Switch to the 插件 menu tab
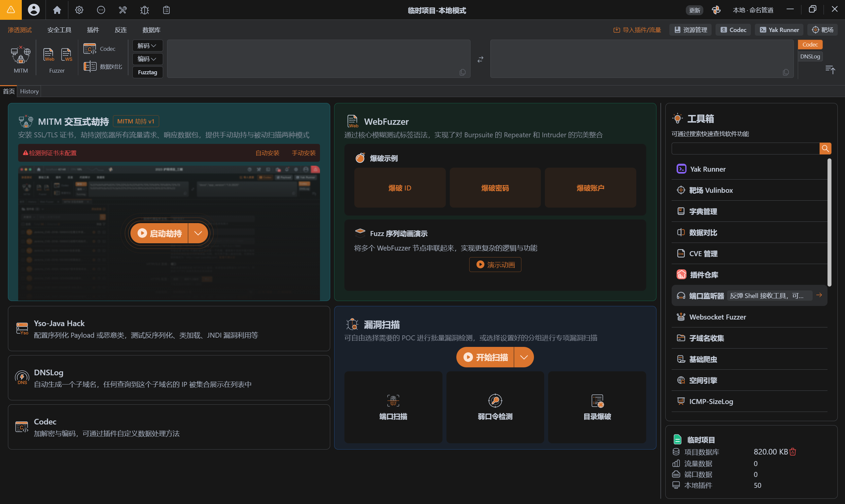 coord(93,30)
